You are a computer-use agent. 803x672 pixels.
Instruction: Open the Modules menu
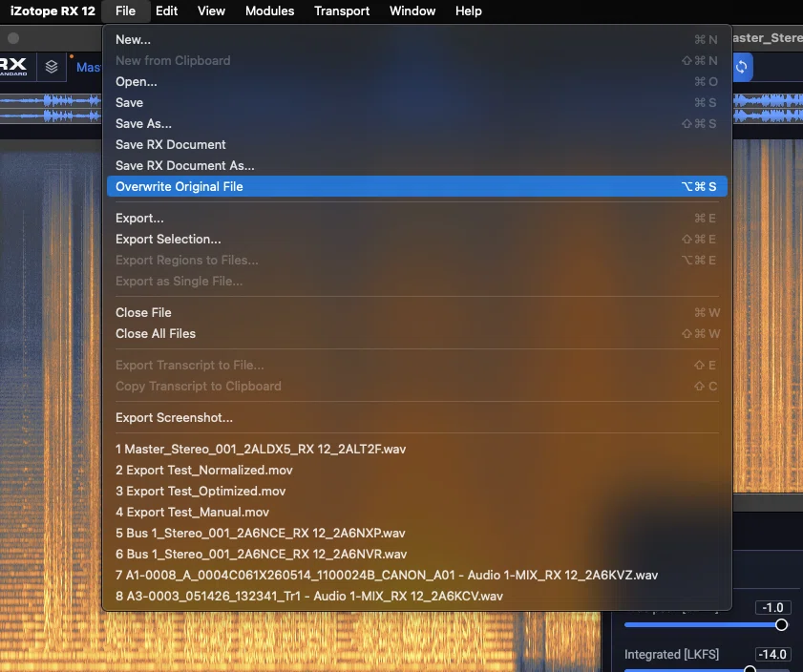coord(269,10)
